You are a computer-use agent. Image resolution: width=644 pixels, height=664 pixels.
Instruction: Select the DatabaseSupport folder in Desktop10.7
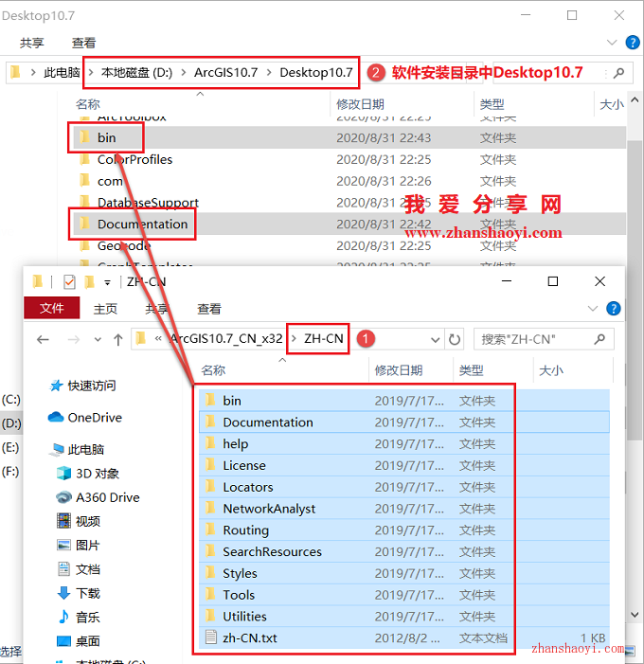pyautogui.click(x=348, y=203)
